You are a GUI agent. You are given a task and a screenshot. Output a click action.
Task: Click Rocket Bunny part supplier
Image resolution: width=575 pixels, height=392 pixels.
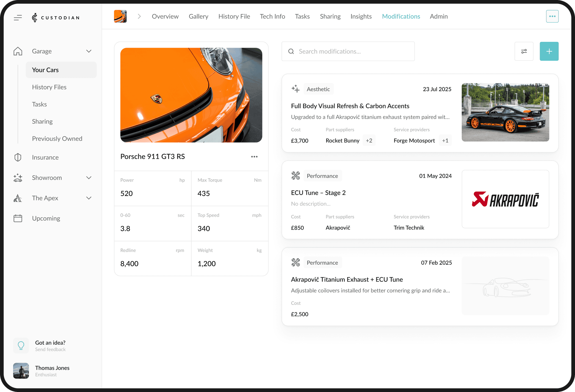[x=342, y=140]
